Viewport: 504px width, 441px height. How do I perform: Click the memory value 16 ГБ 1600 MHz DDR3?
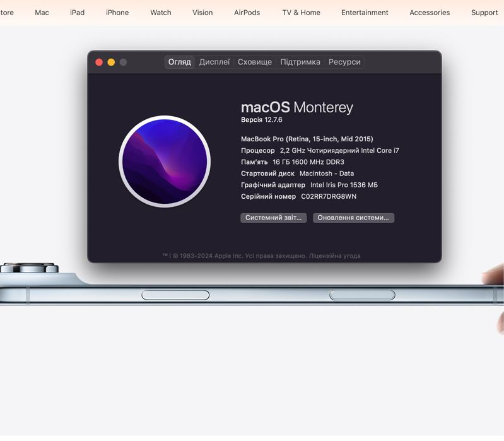pyautogui.click(x=308, y=162)
